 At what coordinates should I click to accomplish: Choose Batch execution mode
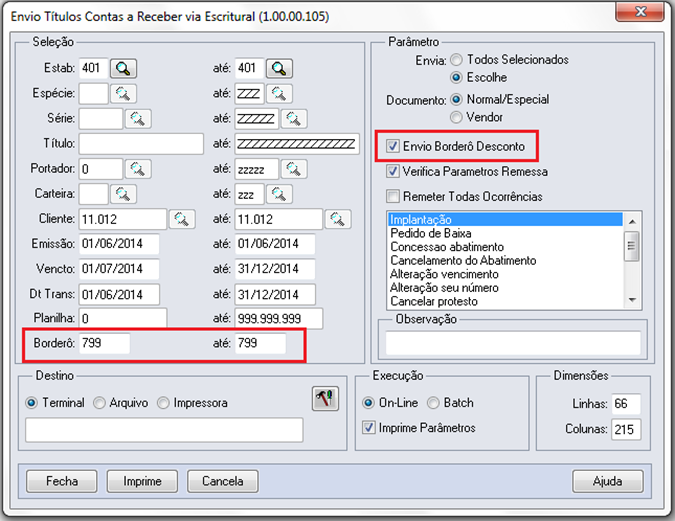coord(433,403)
